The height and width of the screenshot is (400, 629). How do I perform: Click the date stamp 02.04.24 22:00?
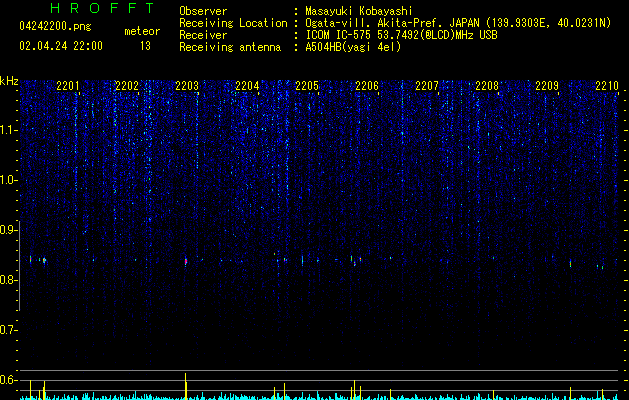61,46
